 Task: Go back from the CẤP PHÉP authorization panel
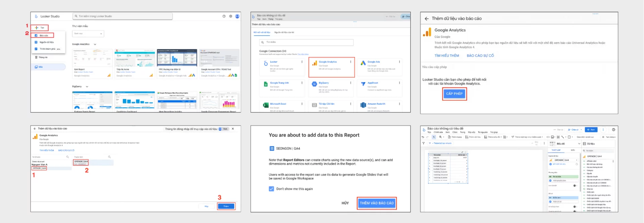pyautogui.click(x=426, y=19)
